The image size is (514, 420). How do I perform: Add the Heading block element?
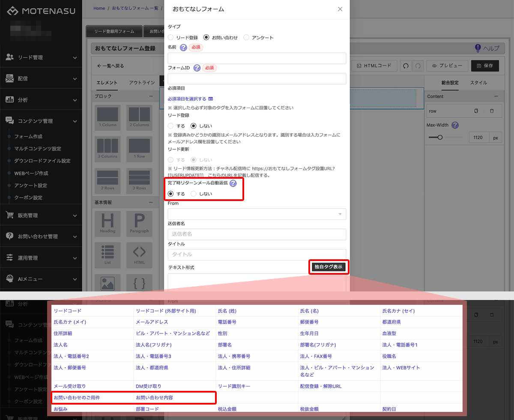pos(108,223)
